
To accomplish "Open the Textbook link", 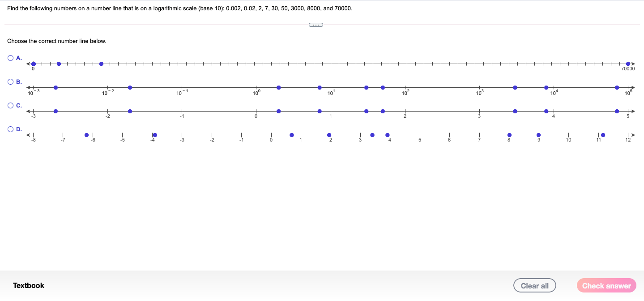I will click(x=28, y=285).
